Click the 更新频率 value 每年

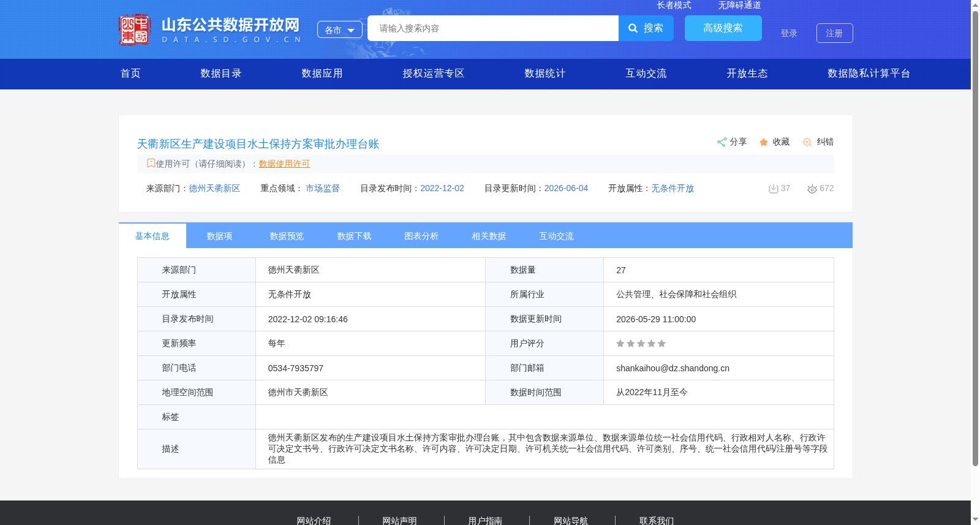[277, 344]
